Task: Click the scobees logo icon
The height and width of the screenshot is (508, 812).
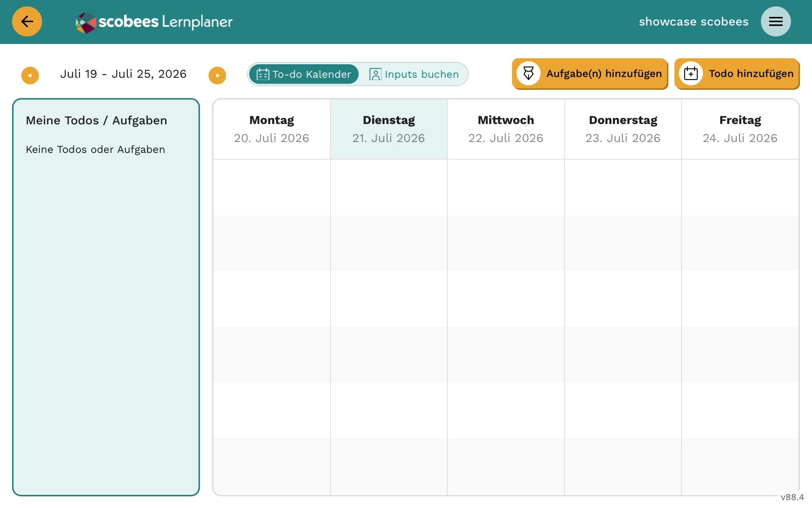Action: 86,23
